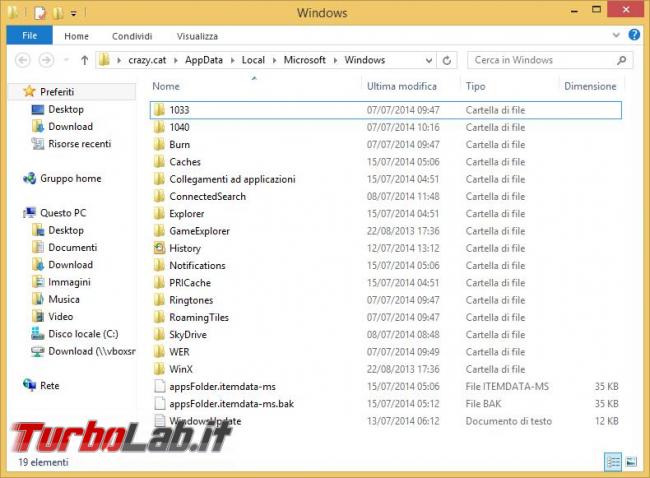
Task: Click Local in the breadcrumb path
Action: pos(253,60)
